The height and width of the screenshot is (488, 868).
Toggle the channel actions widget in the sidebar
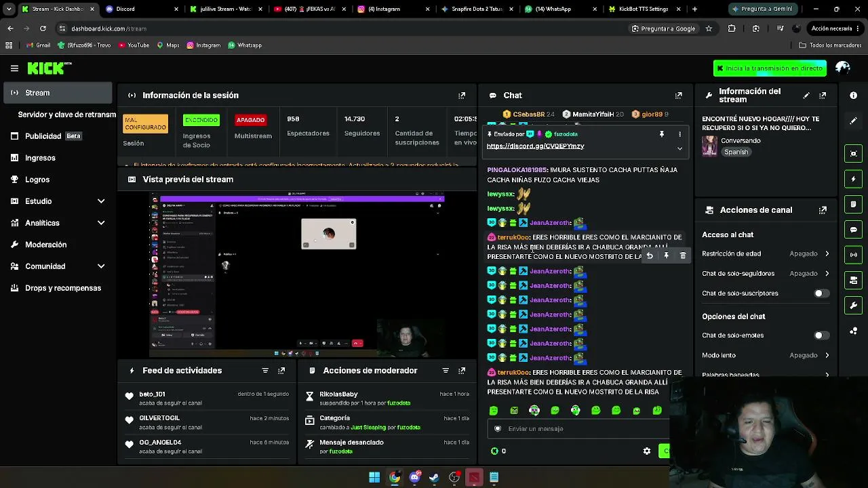click(854, 280)
